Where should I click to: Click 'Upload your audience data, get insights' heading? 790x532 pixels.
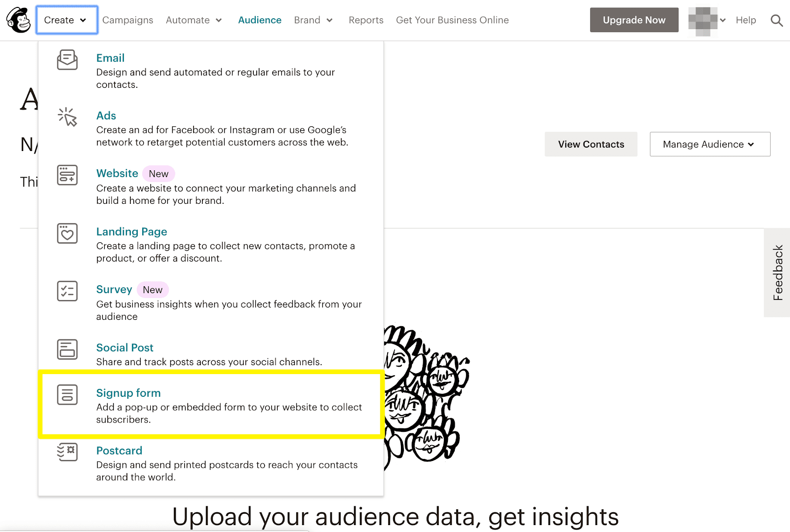(395, 517)
